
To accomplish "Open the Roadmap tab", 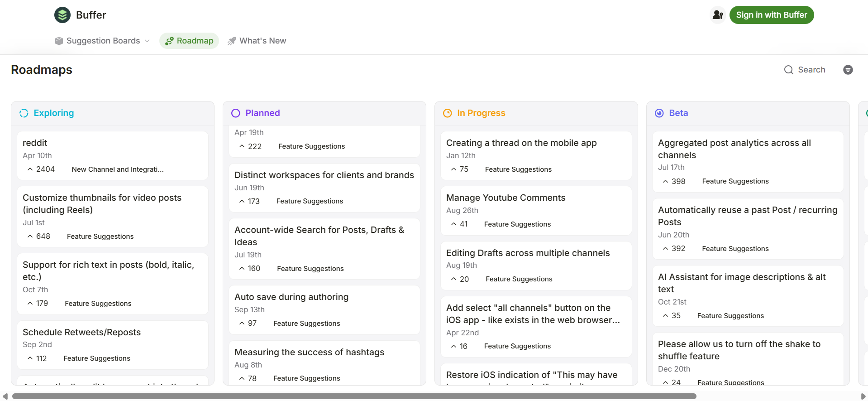I will click(x=189, y=41).
